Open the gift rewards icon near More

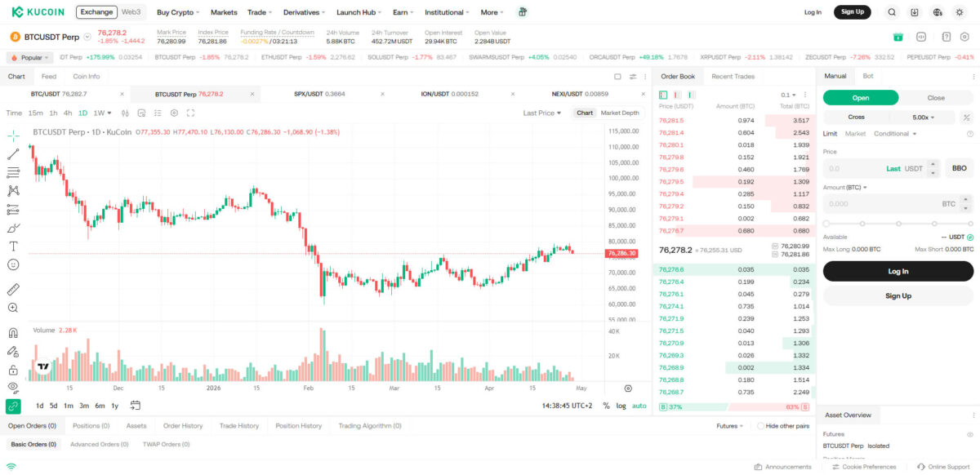tap(523, 12)
